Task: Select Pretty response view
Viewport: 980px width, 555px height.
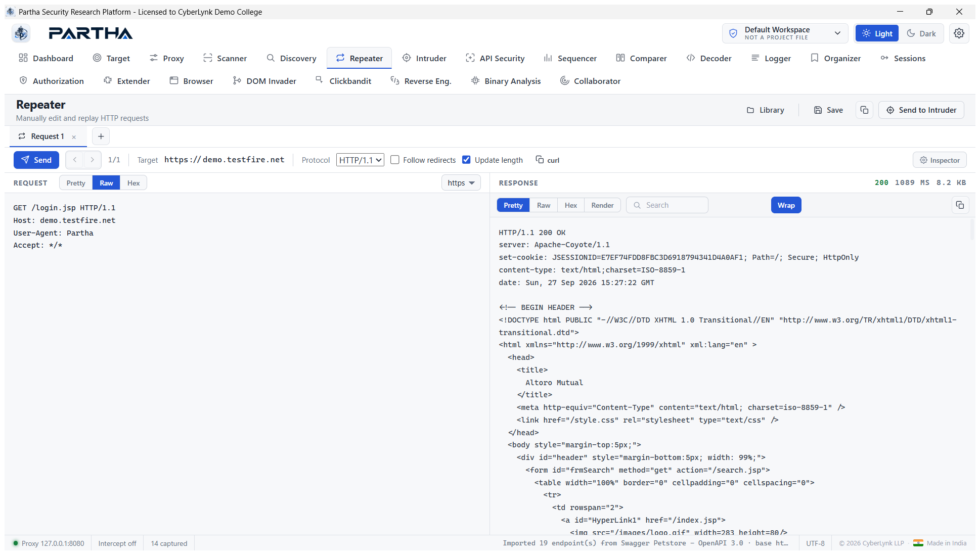Action: (513, 205)
